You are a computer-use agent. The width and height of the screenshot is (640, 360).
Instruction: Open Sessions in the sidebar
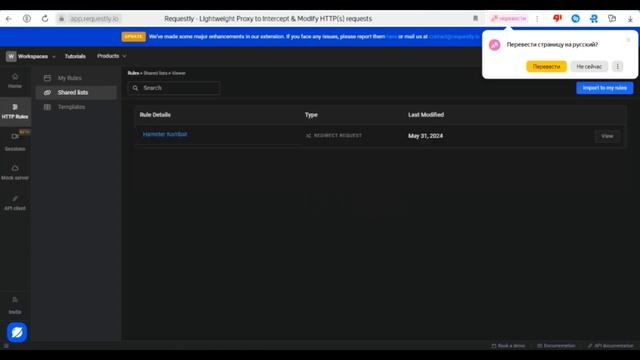coord(15,142)
